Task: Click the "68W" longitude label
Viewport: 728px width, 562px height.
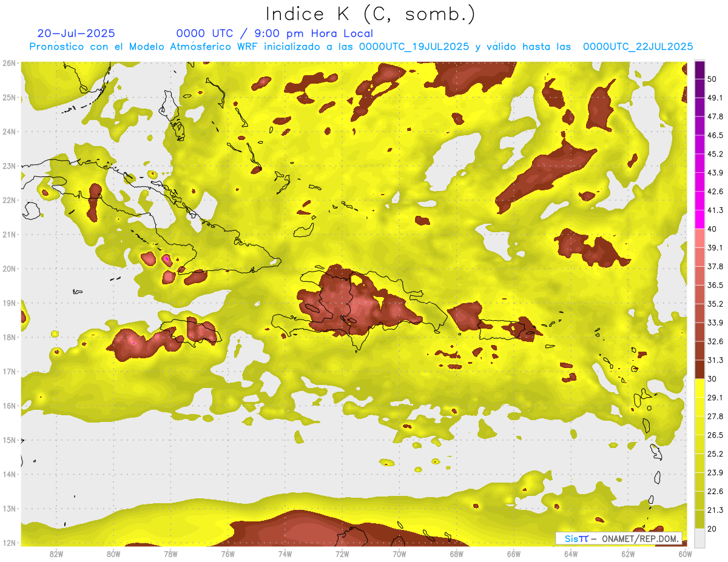Action: coord(456,554)
